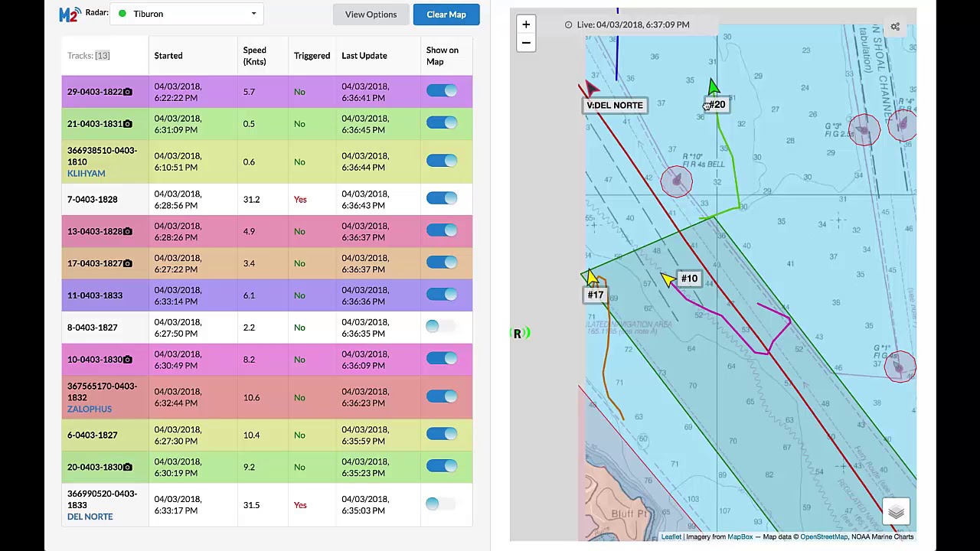980x551 pixels.
Task: Select the yellow #10 vessel marker
Action: click(668, 279)
